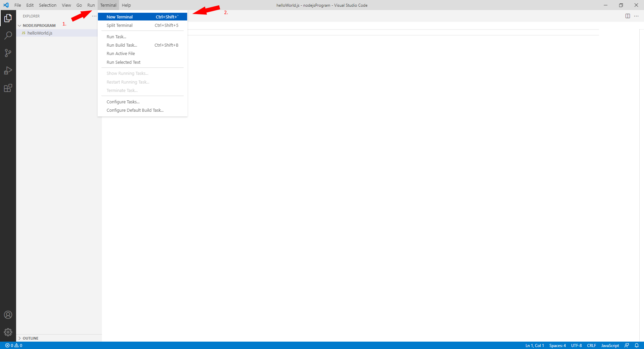The image size is (644, 349).
Task: Open the feedback icon in status bar
Action: click(x=627, y=345)
